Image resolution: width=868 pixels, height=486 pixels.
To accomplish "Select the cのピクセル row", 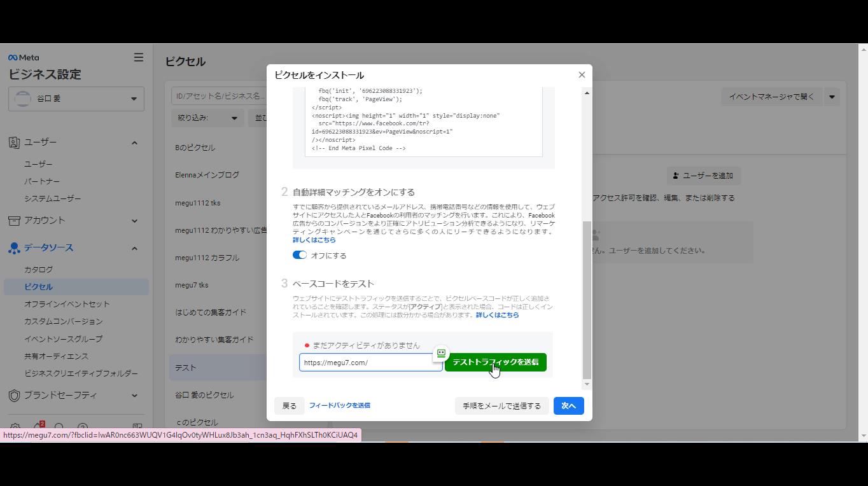I will tap(218, 422).
